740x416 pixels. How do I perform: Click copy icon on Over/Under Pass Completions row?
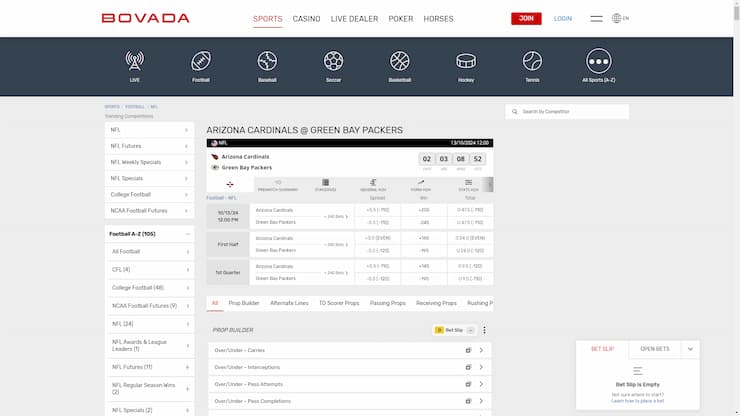(468, 401)
